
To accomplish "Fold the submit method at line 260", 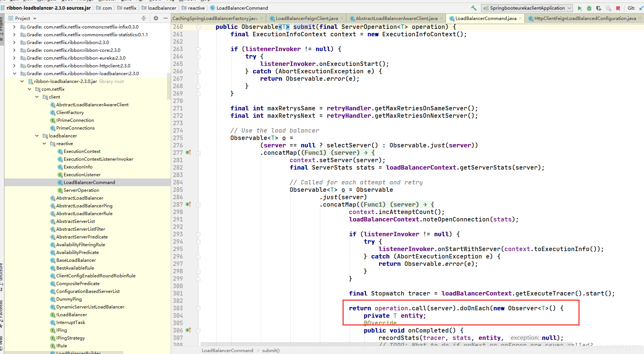I will [x=198, y=27].
